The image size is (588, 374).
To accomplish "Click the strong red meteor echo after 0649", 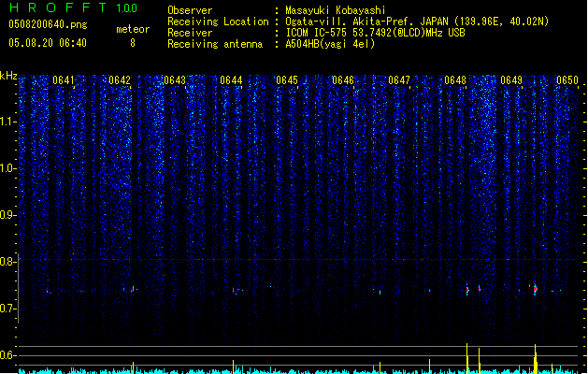I will (x=536, y=289).
